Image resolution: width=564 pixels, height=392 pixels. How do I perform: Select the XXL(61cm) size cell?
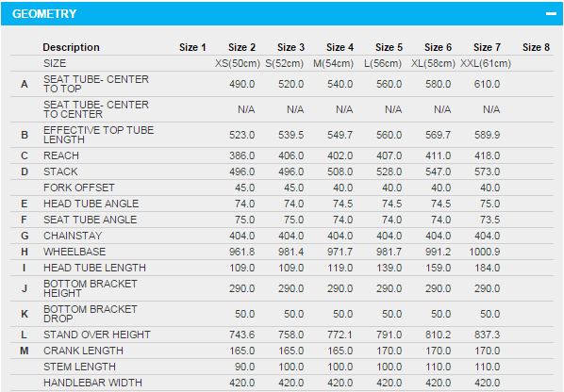[486, 63]
